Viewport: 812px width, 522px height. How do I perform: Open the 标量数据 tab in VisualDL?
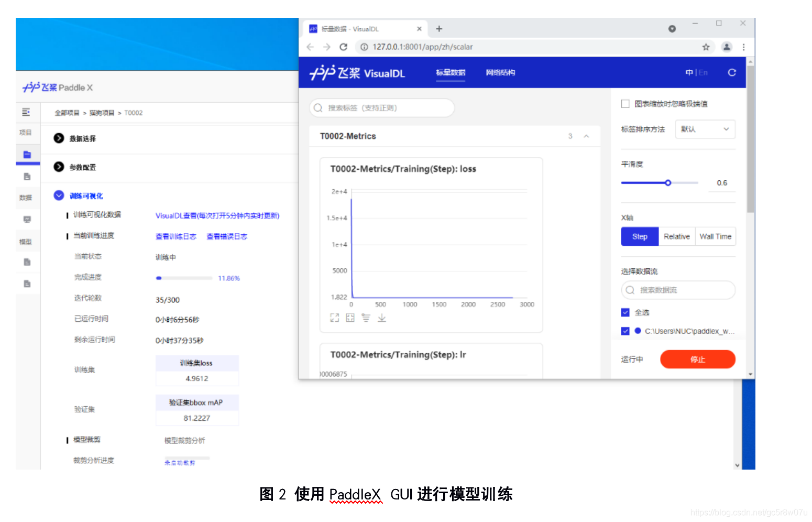tap(451, 72)
